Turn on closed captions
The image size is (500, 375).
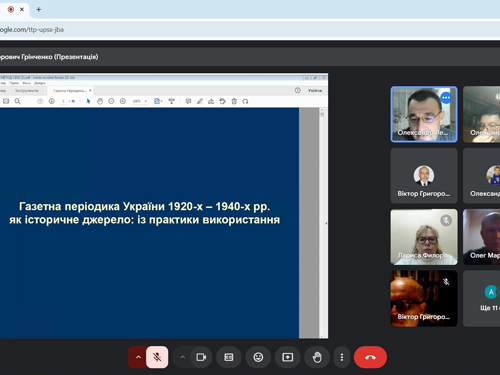point(229,357)
